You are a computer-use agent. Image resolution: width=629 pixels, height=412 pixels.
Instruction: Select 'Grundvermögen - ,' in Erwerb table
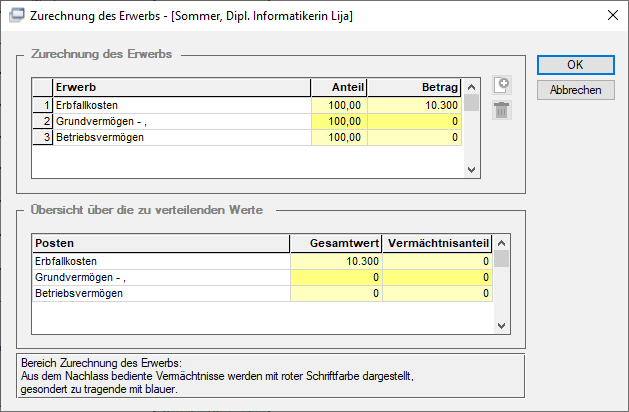coord(182,121)
